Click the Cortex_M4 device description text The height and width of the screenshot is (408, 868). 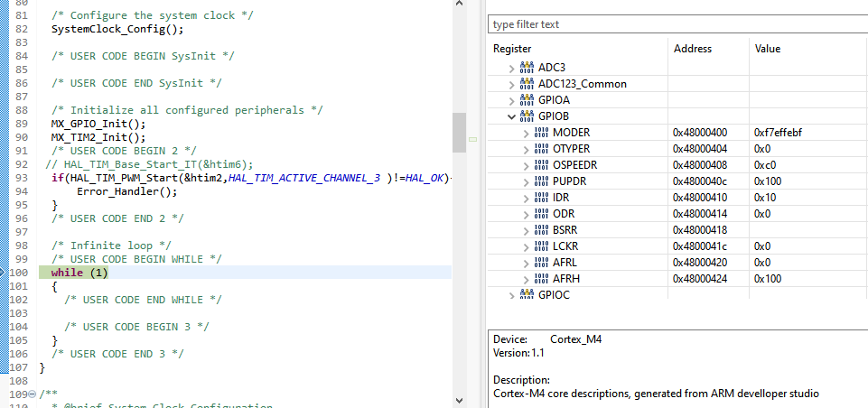575,339
